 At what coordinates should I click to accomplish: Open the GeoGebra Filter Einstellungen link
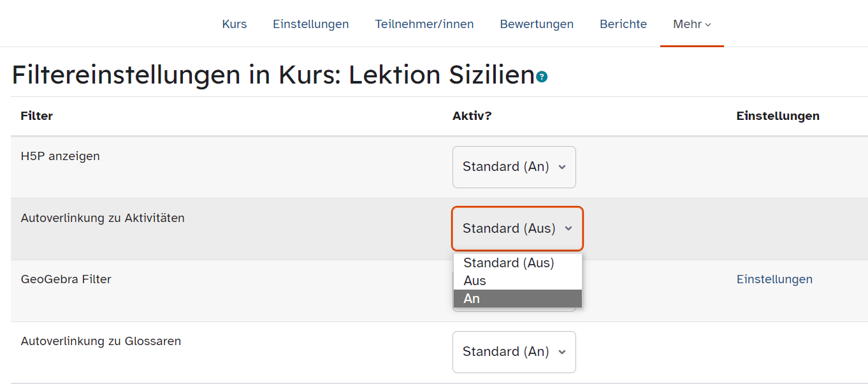(774, 279)
